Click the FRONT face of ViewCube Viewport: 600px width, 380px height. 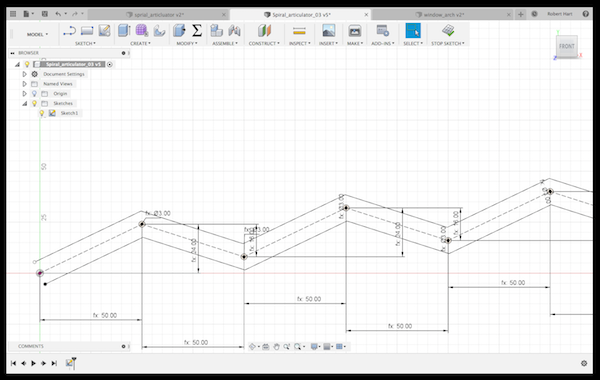click(566, 46)
